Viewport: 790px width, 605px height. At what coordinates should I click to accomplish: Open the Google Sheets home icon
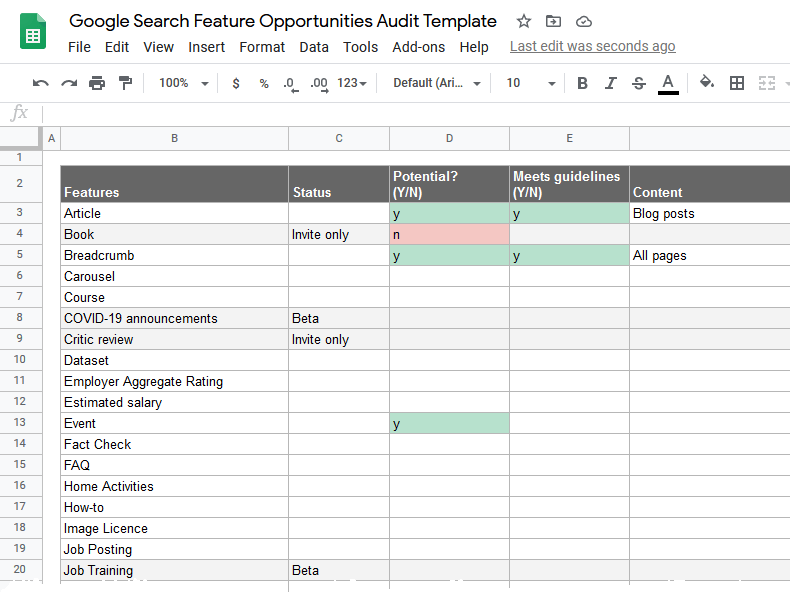click(33, 32)
